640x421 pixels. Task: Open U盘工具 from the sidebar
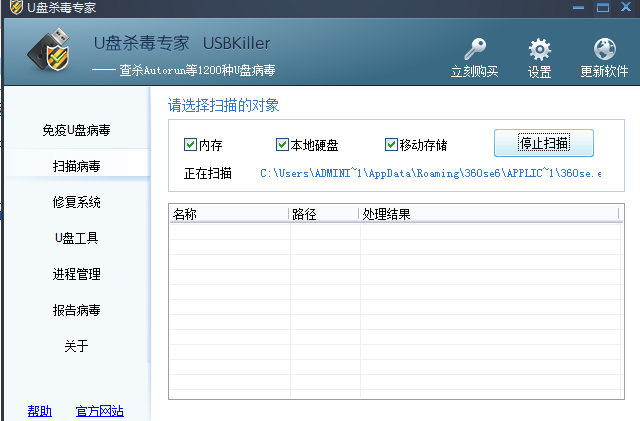coord(76,238)
